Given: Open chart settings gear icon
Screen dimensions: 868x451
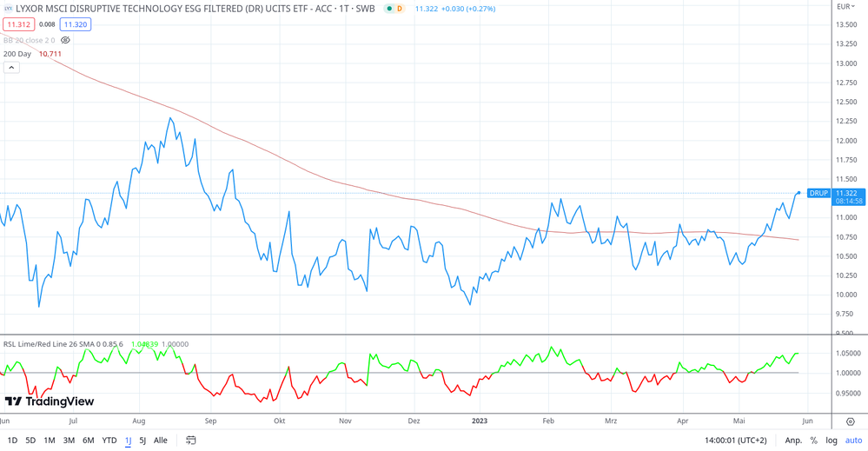Looking at the screenshot, I should [x=850, y=421].
